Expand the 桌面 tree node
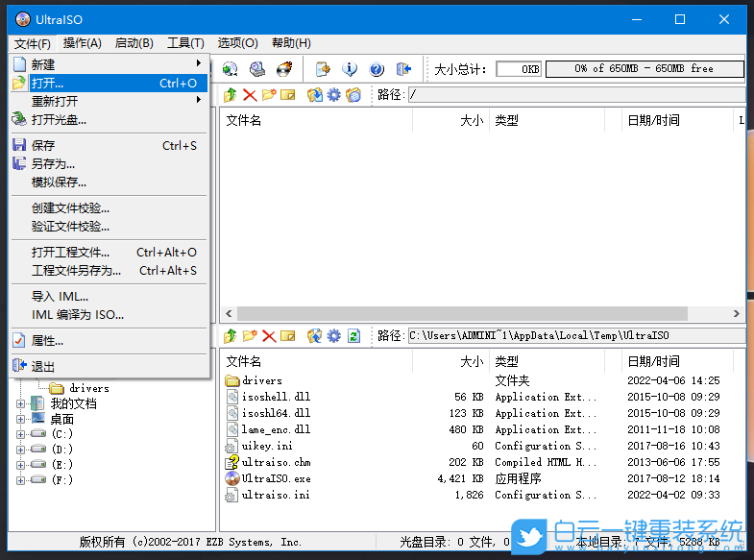754x560 pixels. [21, 419]
